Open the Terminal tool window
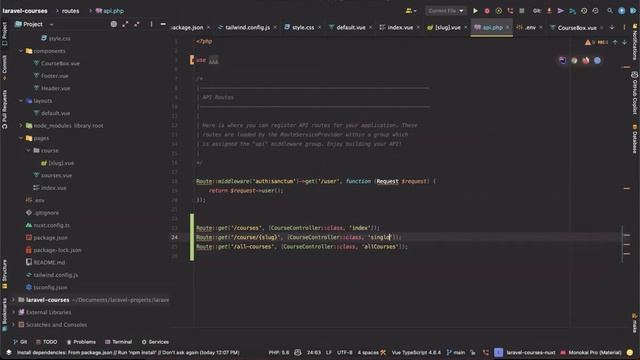 click(118, 342)
